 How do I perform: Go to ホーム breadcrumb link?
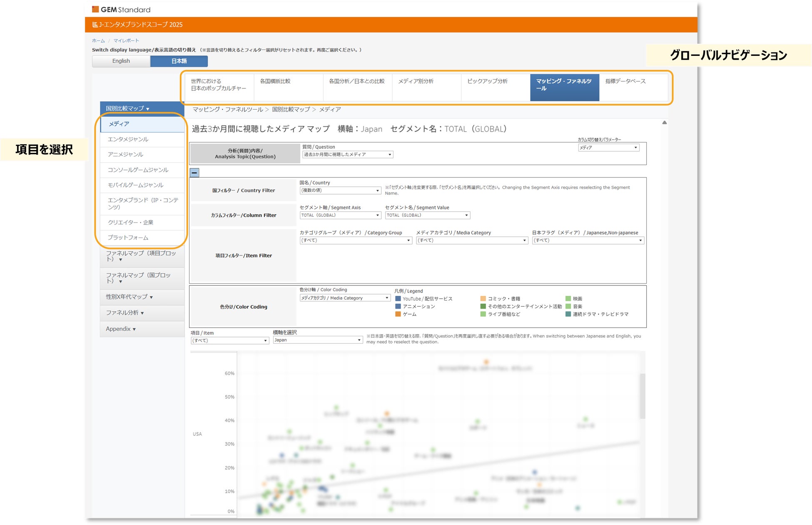[x=98, y=40]
